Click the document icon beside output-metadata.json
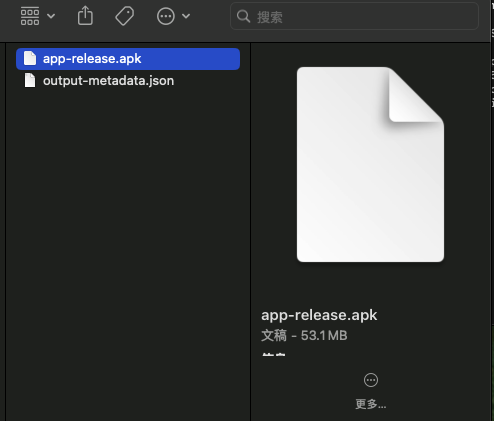 (x=30, y=81)
